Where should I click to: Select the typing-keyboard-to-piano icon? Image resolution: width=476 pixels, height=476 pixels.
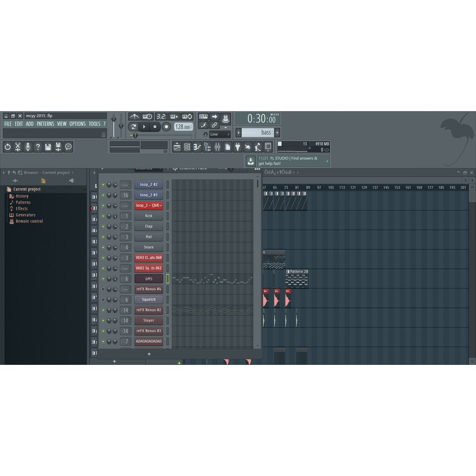pyautogui.click(x=204, y=116)
